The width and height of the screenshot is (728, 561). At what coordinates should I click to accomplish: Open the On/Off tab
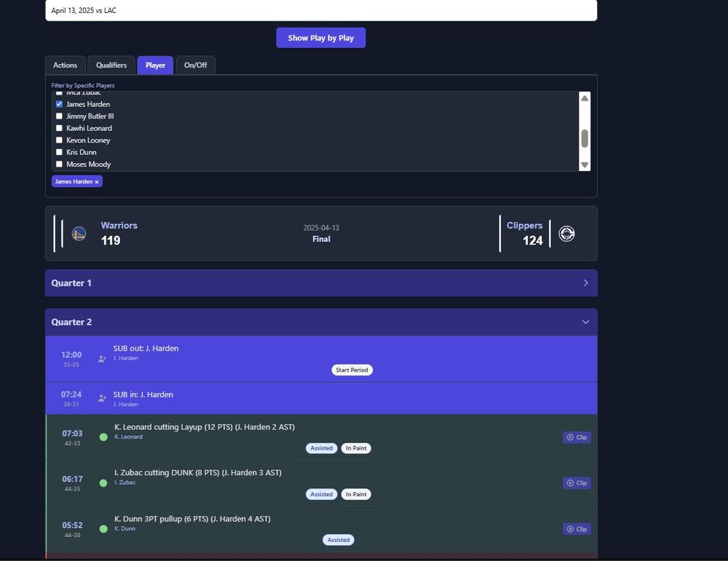click(195, 65)
